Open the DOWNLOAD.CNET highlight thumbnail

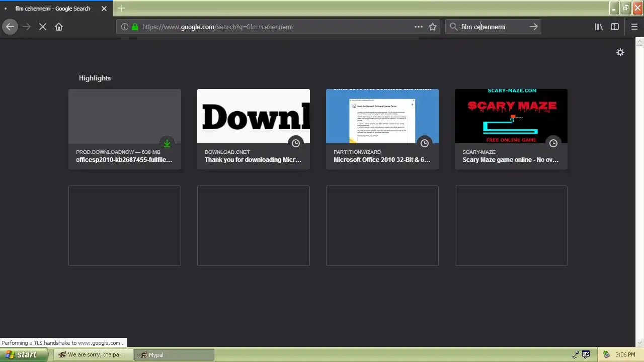point(254,116)
